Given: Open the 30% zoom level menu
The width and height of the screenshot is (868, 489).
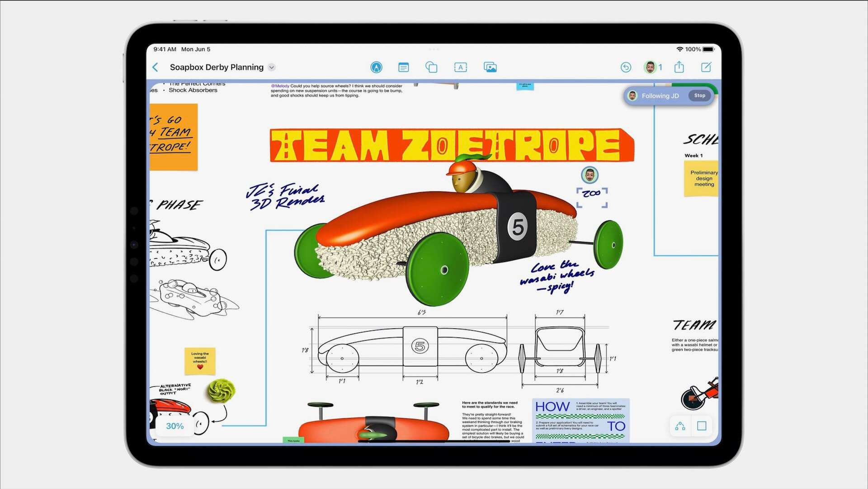Looking at the screenshot, I should click(175, 426).
